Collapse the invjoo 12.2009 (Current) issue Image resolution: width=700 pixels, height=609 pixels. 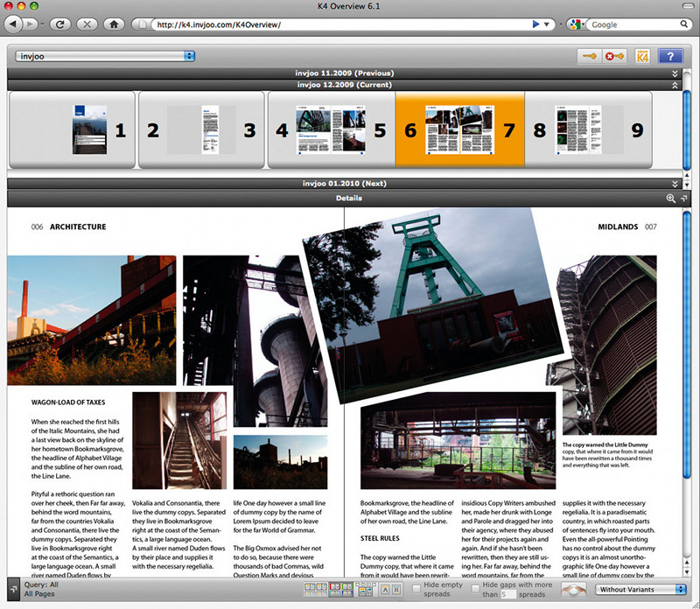tap(675, 85)
